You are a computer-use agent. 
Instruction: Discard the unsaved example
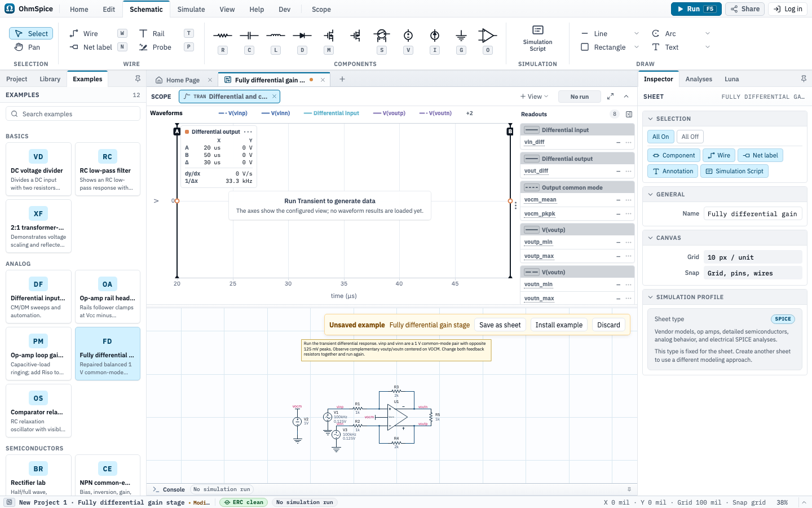tap(608, 325)
